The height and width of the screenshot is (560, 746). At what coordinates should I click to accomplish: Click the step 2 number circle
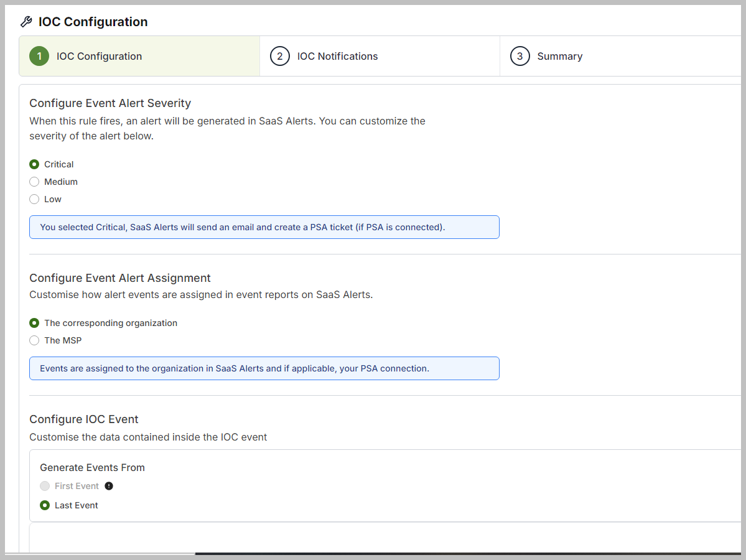[280, 56]
